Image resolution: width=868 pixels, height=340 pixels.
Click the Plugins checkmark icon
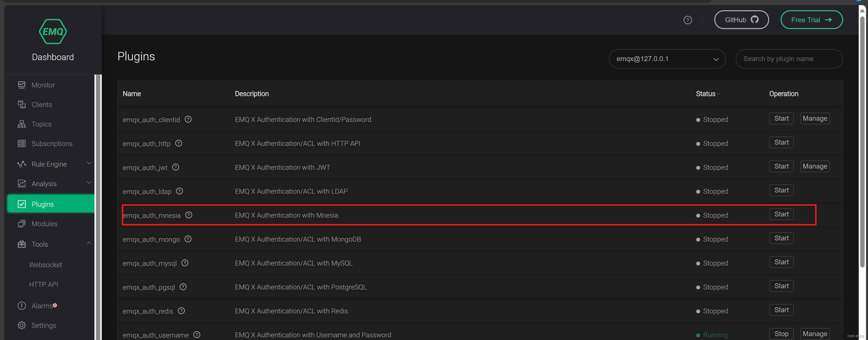tap(21, 204)
